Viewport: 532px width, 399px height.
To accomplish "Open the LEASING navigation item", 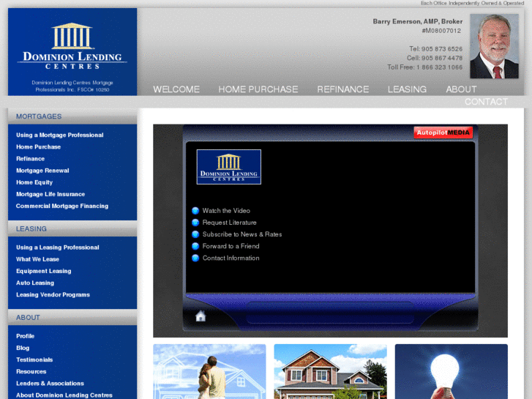I will pyautogui.click(x=407, y=89).
